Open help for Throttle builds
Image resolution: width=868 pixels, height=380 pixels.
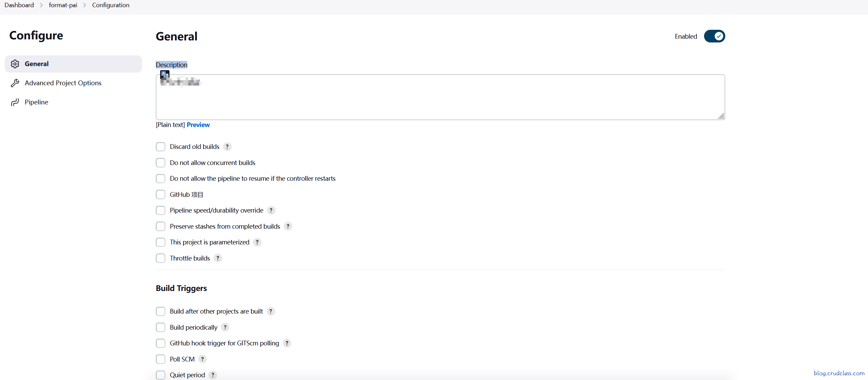pos(218,258)
